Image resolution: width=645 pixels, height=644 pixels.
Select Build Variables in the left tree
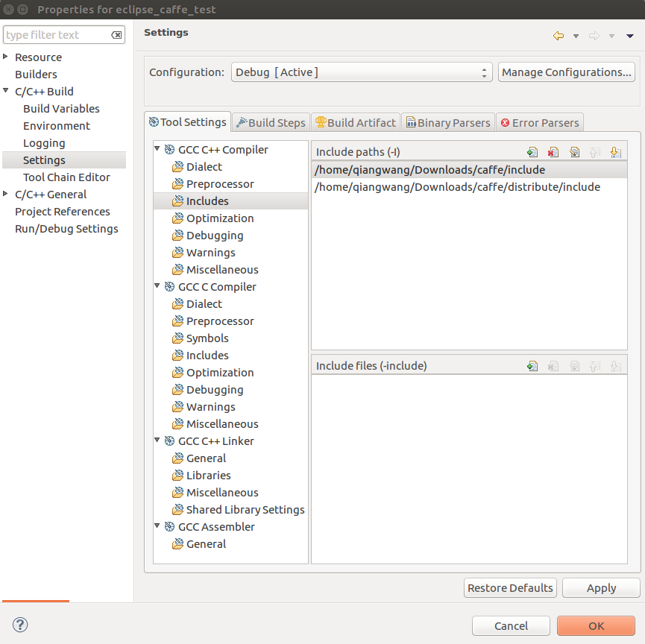tap(61, 109)
